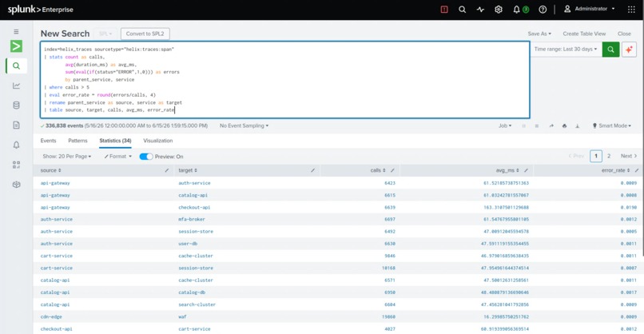This screenshot has width=644, height=334.
Task: Open the help question mark icon
Action: coord(543,10)
